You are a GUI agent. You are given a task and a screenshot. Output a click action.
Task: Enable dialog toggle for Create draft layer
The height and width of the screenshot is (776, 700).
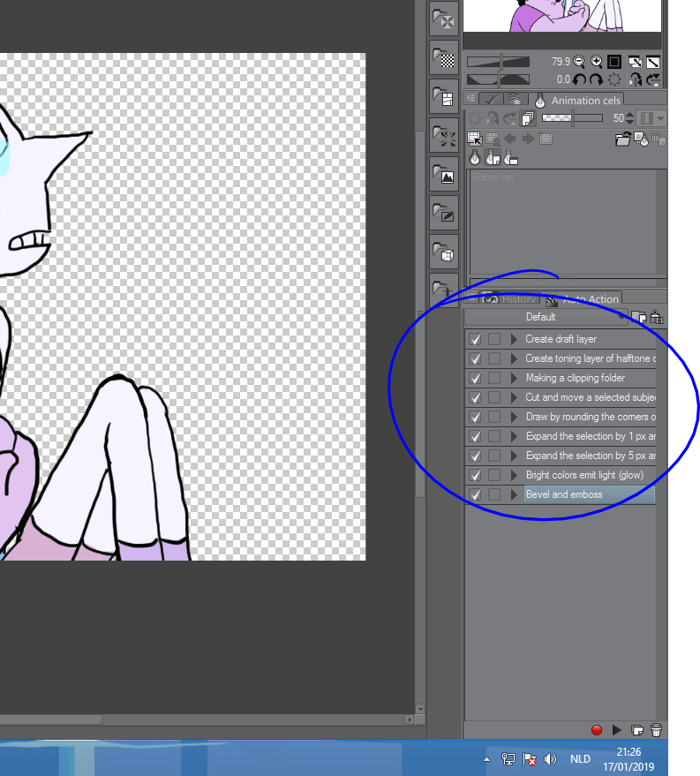[493, 339]
